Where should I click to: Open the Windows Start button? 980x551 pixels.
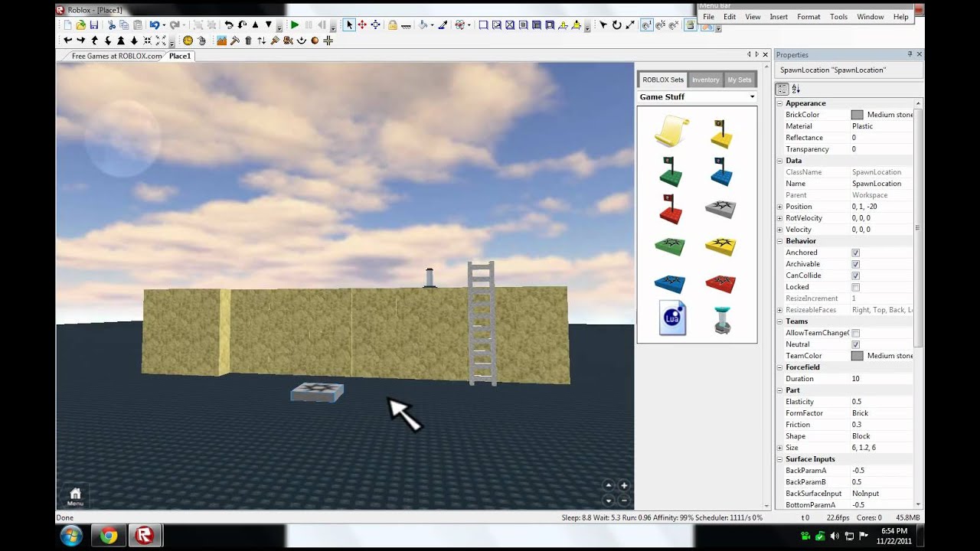click(71, 535)
